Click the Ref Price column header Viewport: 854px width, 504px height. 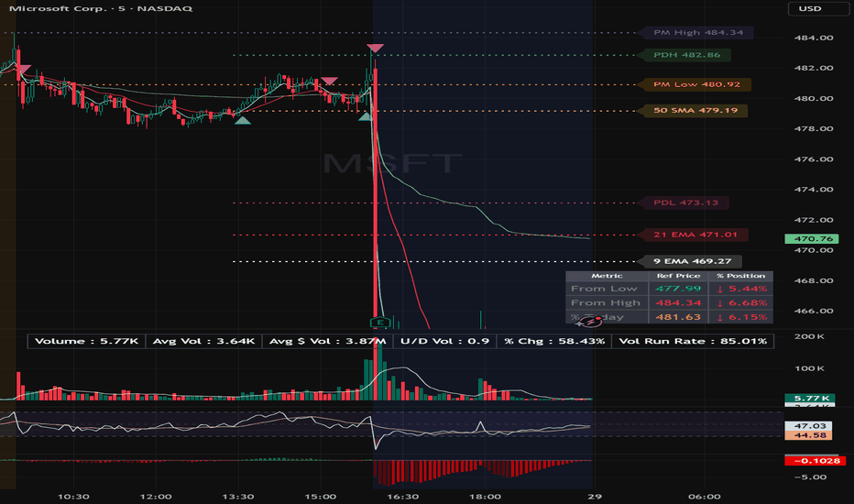[678, 276]
